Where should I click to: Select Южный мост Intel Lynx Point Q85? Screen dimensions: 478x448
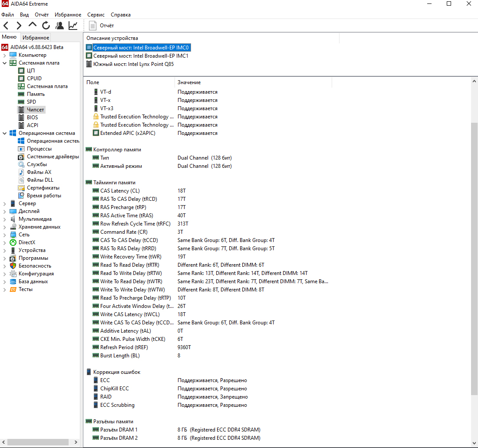133,64
